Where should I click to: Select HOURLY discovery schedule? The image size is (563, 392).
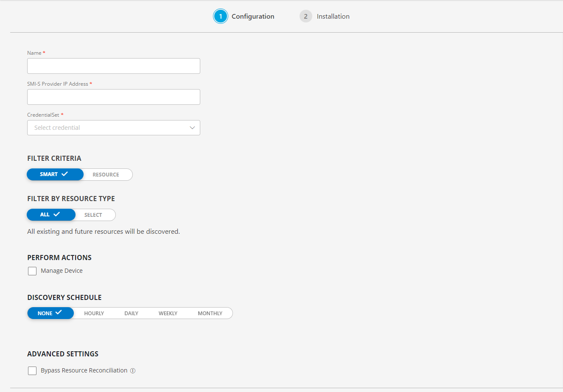(x=94, y=313)
